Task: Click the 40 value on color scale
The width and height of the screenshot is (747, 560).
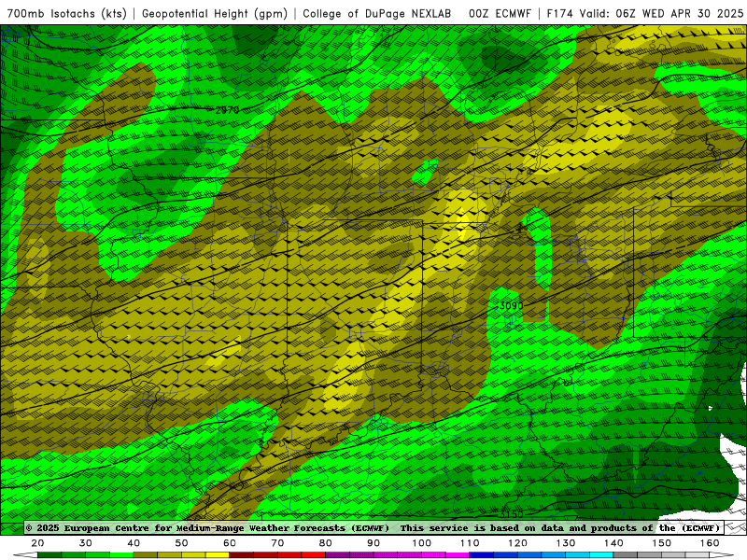Action: coord(134,543)
